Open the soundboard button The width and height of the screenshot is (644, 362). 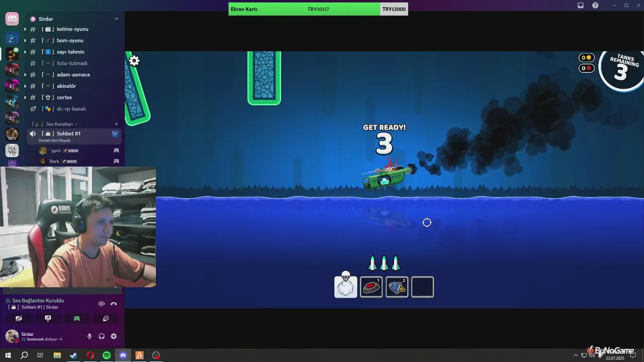106,318
